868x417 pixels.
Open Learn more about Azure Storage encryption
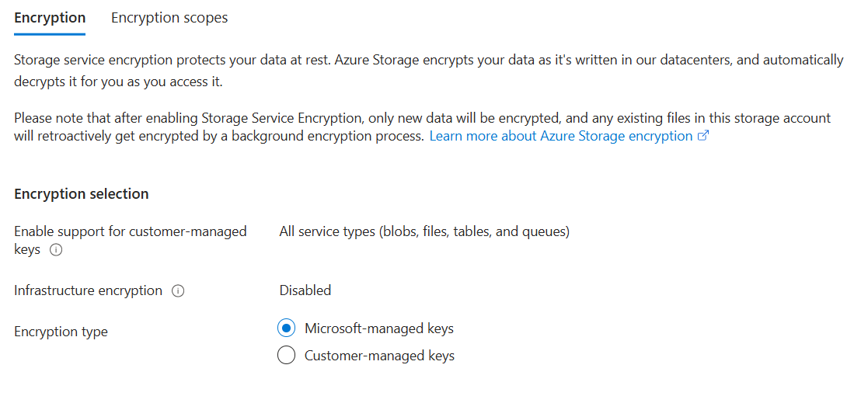[560, 137]
